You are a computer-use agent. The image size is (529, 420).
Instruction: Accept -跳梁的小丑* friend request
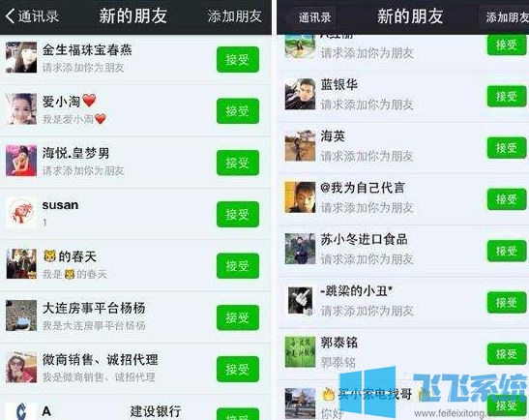pos(507,302)
